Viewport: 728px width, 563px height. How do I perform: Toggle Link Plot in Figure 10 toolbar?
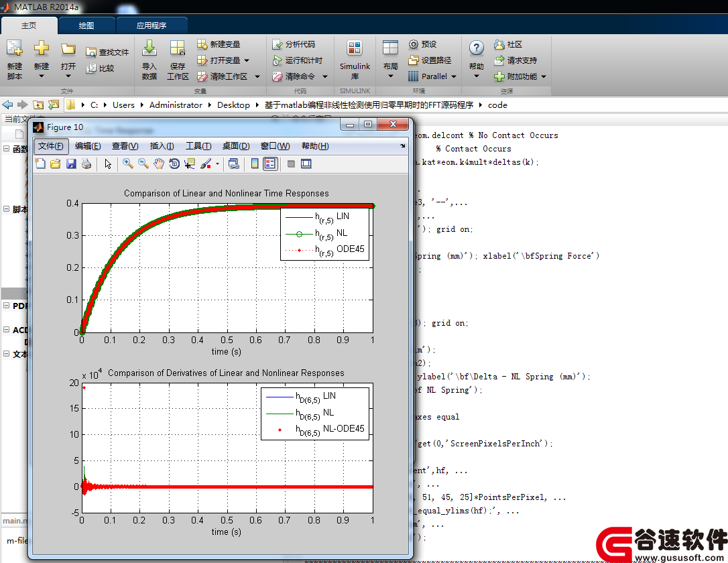point(234,164)
